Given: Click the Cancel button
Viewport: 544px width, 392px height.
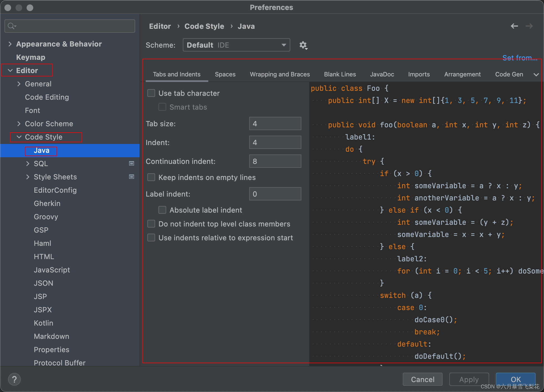Looking at the screenshot, I should [x=422, y=379].
